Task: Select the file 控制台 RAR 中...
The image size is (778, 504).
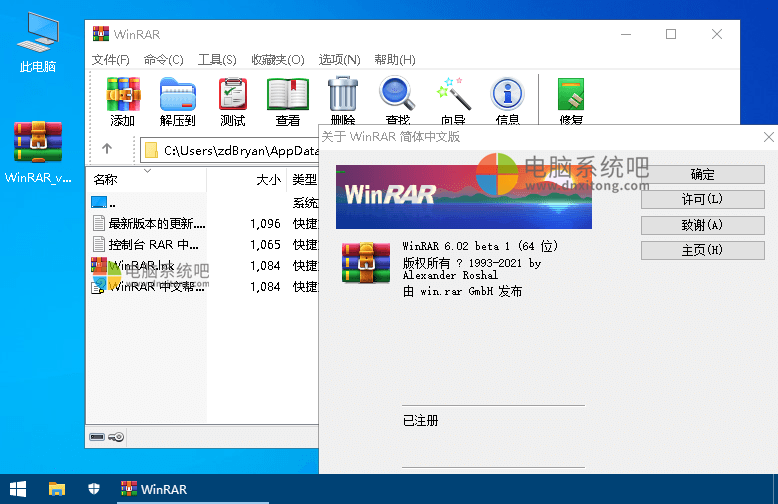Action: click(x=204, y=245)
